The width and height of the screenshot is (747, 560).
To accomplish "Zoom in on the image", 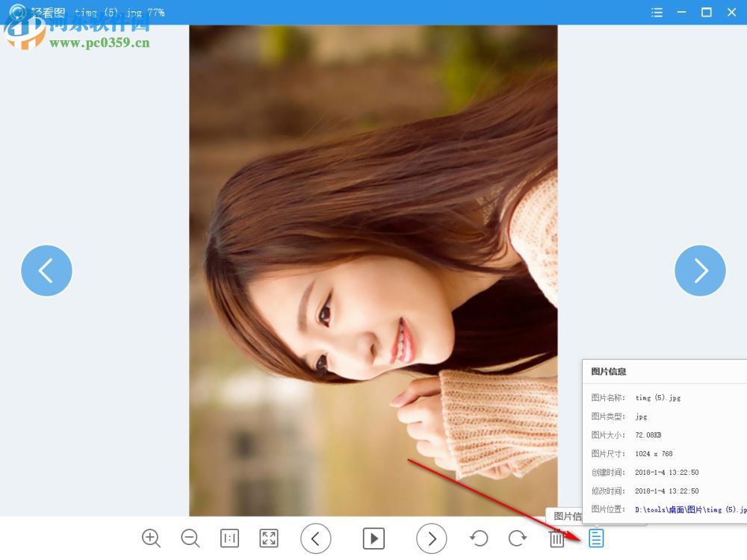I will pos(151,538).
